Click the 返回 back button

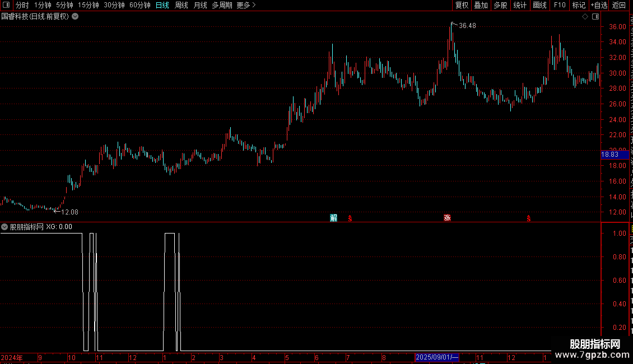pyautogui.click(x=619, y=5)
